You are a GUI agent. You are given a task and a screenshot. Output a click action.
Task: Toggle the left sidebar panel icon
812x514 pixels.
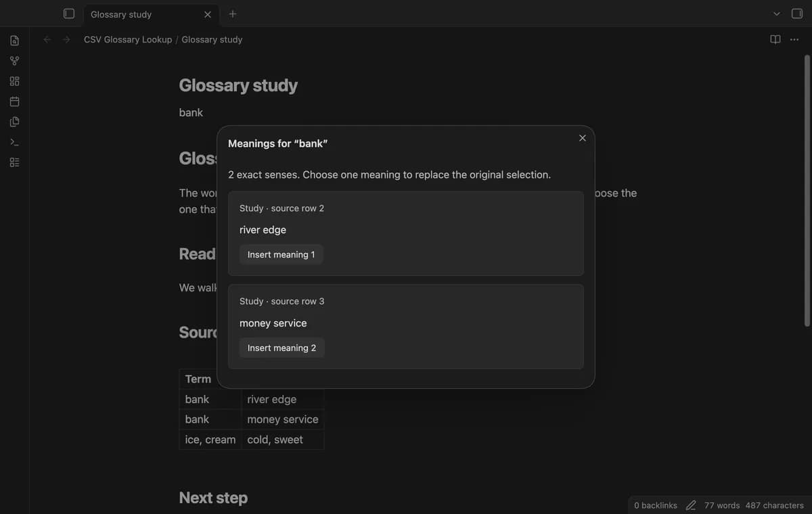pos(68,14)
